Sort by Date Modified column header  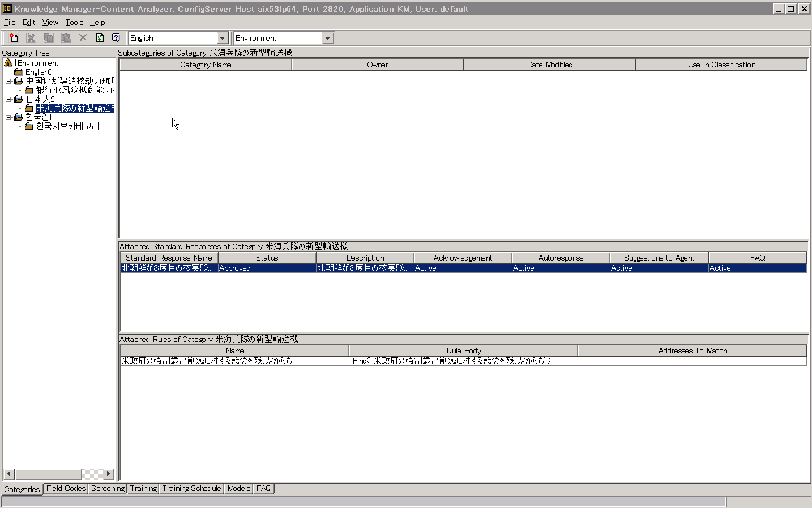549,65
